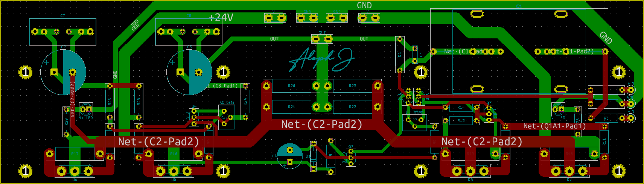644x184 pixels.
Task: Click the mounting hole beside R4 and C5
Action: pos(421,72)
